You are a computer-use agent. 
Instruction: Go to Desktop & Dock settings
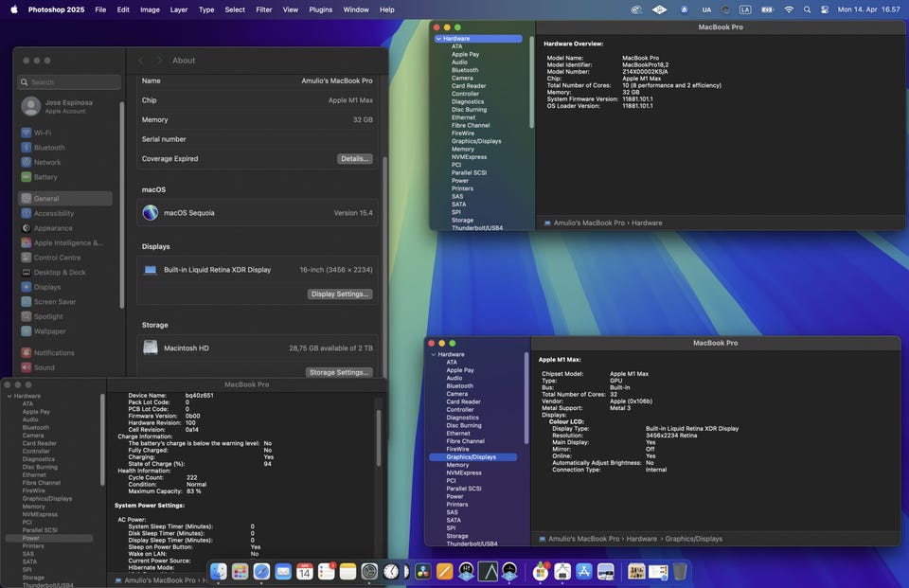click(59, 272)
